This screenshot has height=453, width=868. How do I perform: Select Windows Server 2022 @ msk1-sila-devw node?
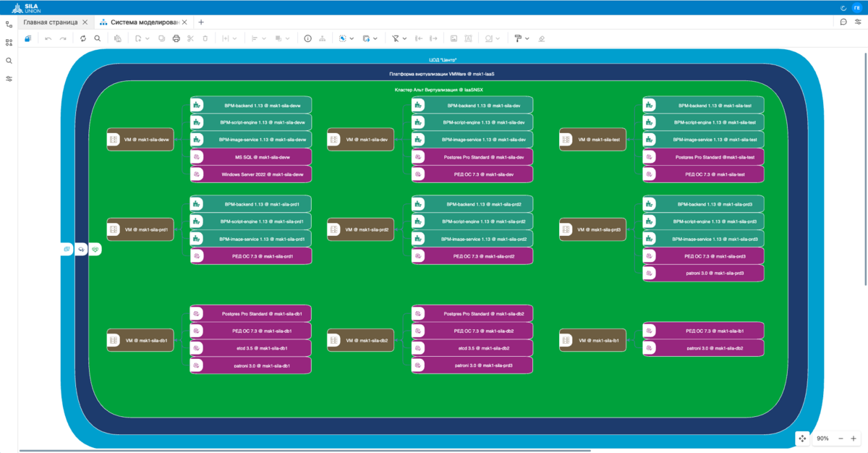[x=250, y=174]
